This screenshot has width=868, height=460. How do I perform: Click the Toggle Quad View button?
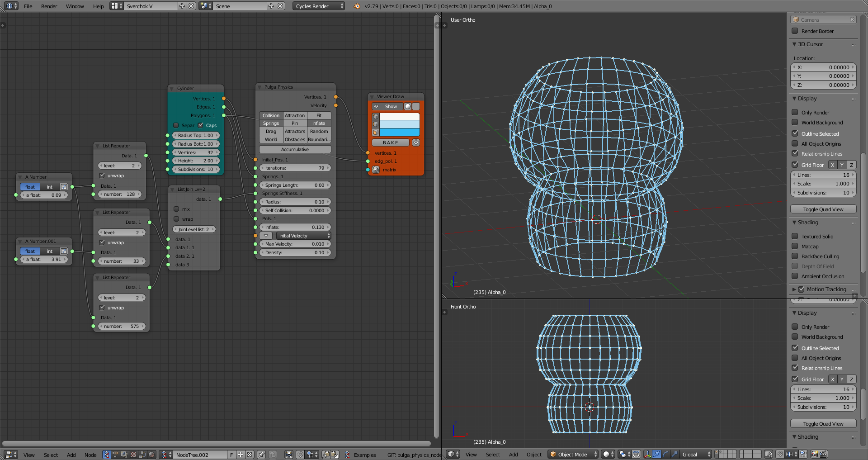pos(823,209)
